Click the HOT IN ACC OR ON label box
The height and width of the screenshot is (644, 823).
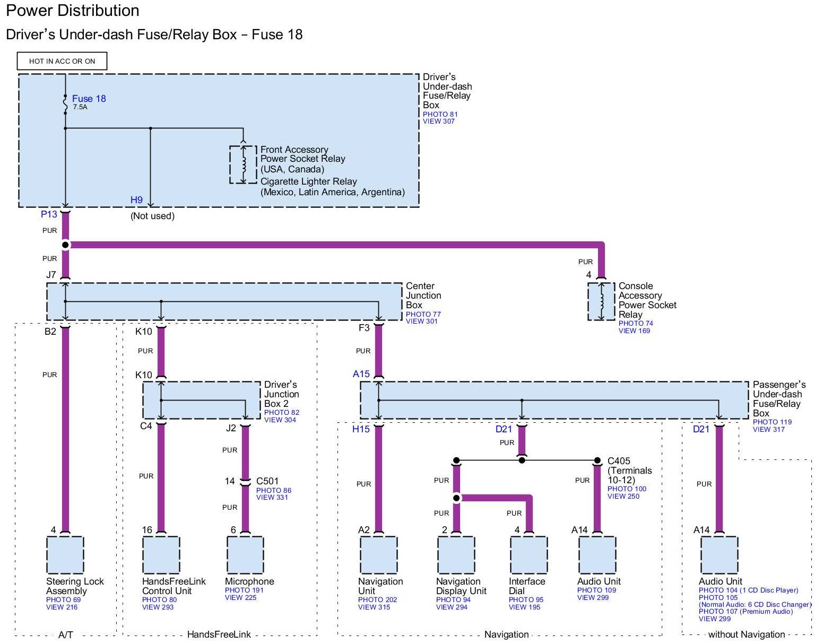click(62, 61)
